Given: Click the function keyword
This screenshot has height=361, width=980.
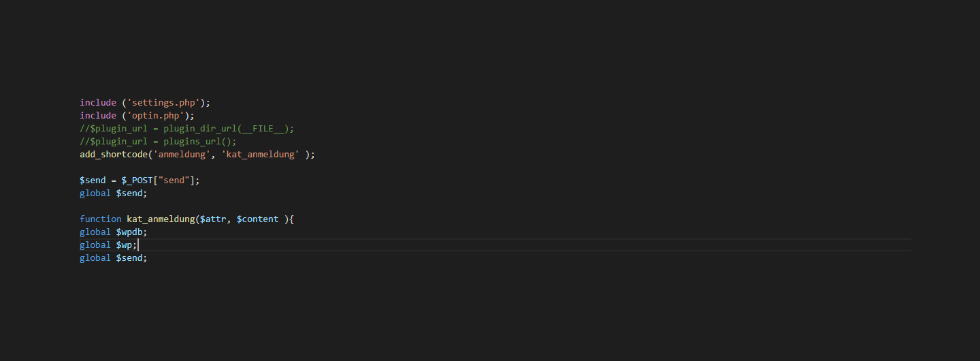Looking at the screenshot, I should (101, 219).
